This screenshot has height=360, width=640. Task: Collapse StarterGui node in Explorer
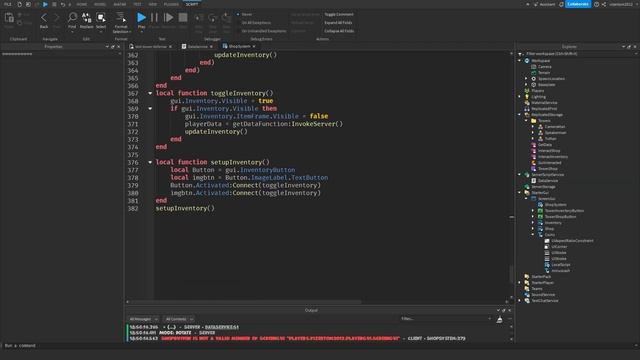pyautogui.click(x=520, y=193)
